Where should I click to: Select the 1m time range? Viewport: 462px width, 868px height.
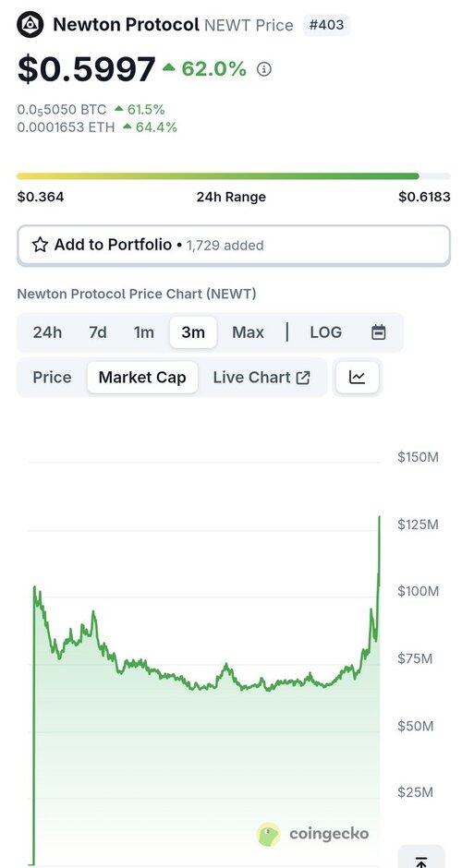[143, 332]
